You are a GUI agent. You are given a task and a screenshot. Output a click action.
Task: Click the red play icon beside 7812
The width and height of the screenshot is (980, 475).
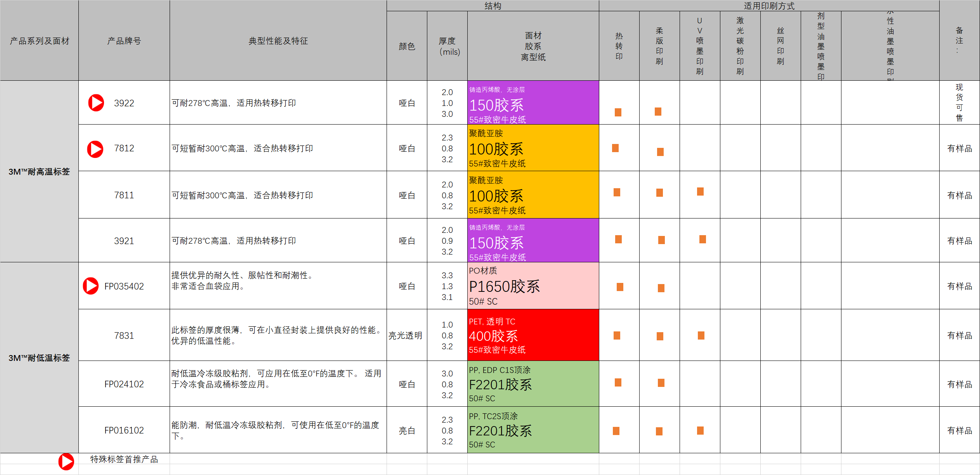[95, 149]
